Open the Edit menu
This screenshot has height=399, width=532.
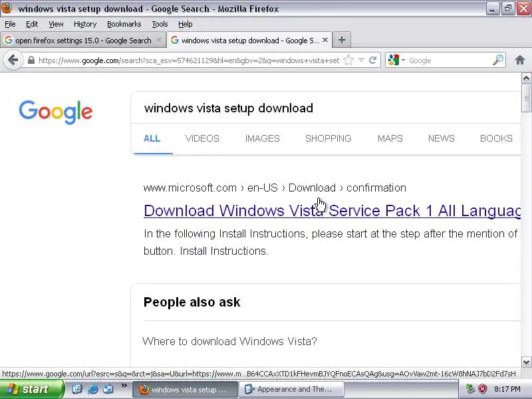click(32, 24)
